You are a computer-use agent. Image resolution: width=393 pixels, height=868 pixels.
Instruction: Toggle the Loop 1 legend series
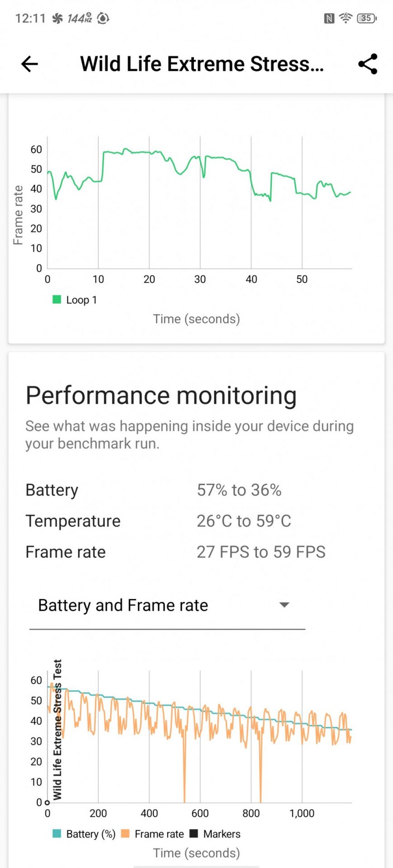[x=75, y=300]
